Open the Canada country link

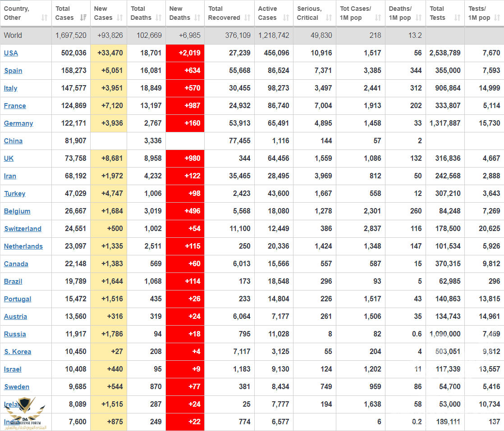pyautogui.click(x=16, y=263)
